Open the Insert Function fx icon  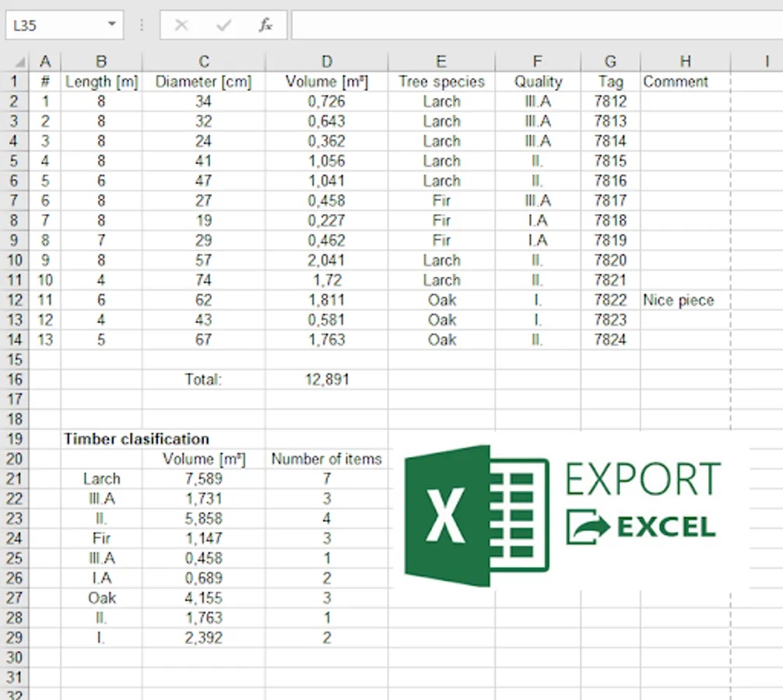pyautogui.click(x=265, y=25)
